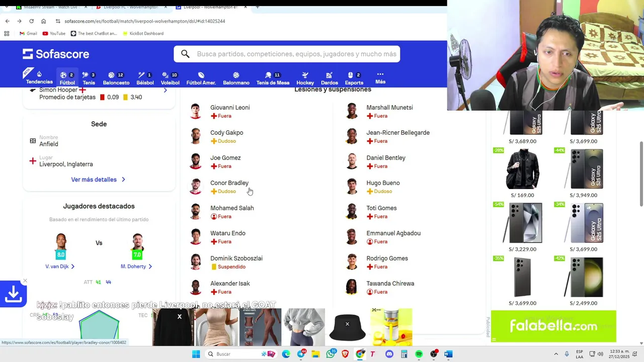644x362 pixels.
Task: Click the Sofascore logo
Action: pos(56,54)
